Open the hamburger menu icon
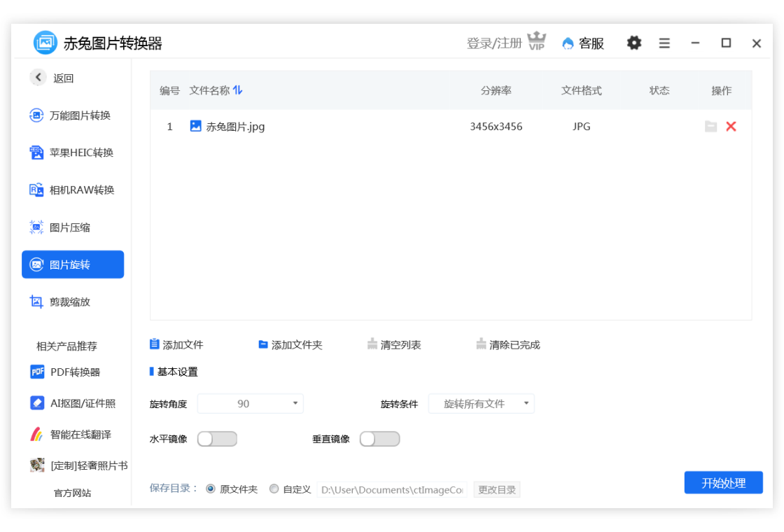 664,43
